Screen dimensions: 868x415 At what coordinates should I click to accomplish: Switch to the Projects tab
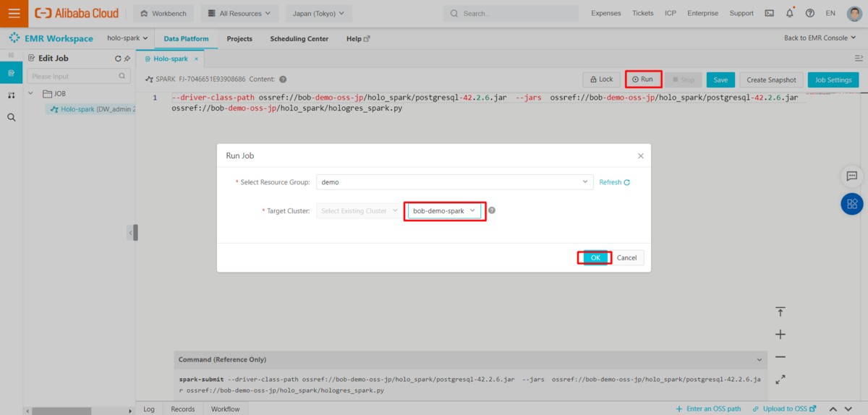click(x=239, y=39)
